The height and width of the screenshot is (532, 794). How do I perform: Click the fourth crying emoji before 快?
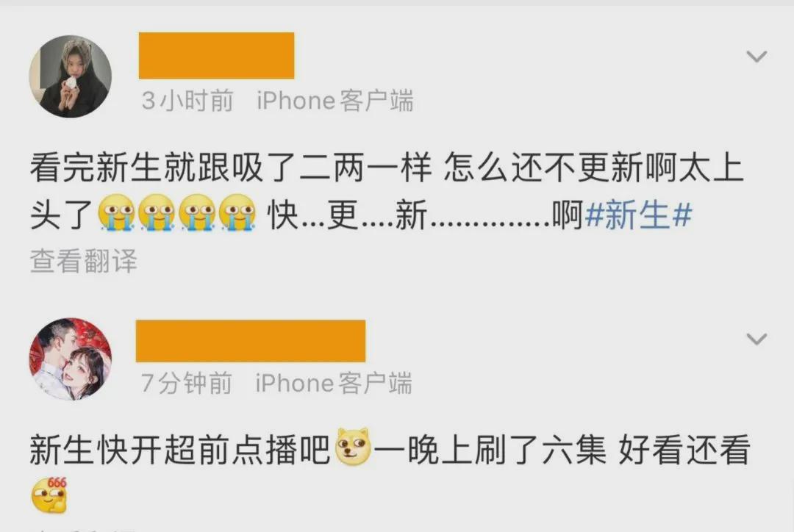pyautogui.click(x=237, y=212)
